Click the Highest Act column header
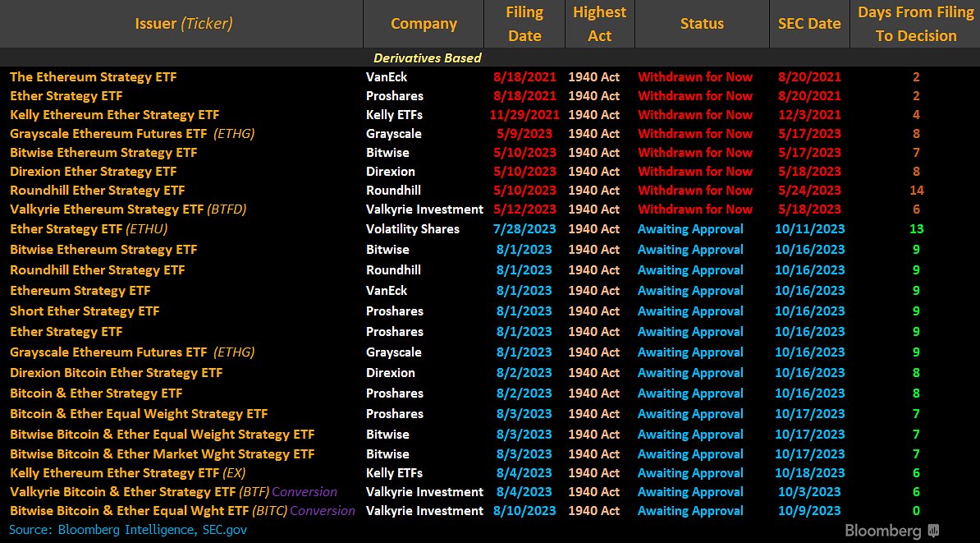Viewport: 980px width, 543px height. pyautogui.click(x=599, y=24)
